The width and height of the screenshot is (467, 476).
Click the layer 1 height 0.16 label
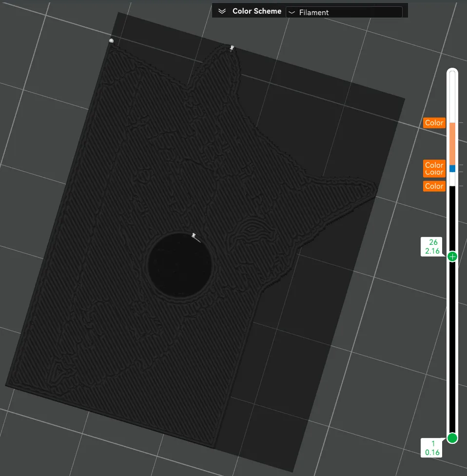click(x=431, y=448)
